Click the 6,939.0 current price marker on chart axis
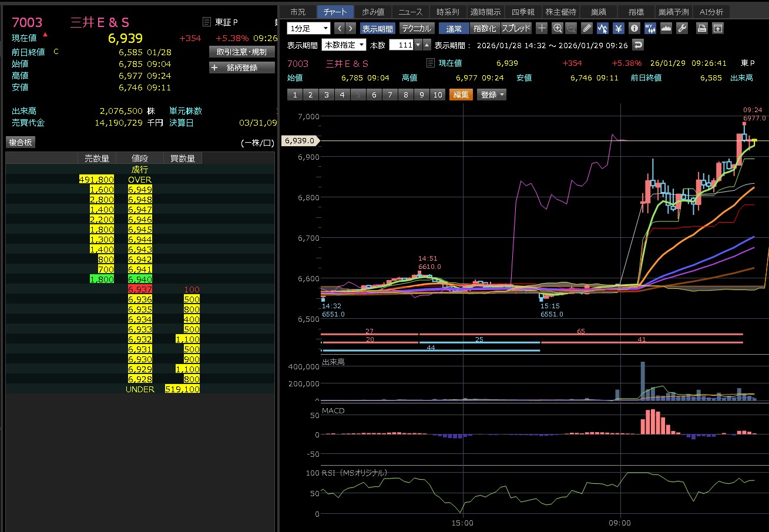This screenshot has width=769, height=532. click(x=300, y=141)
